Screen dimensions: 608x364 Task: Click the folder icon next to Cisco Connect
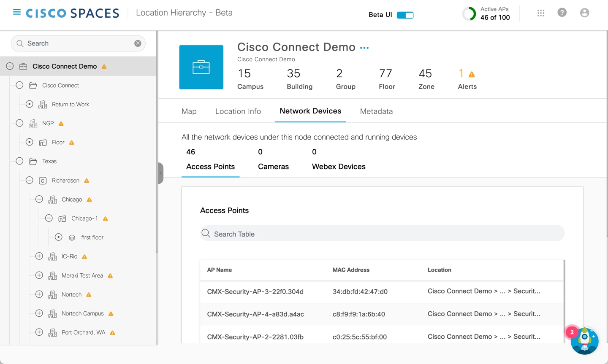33,86
